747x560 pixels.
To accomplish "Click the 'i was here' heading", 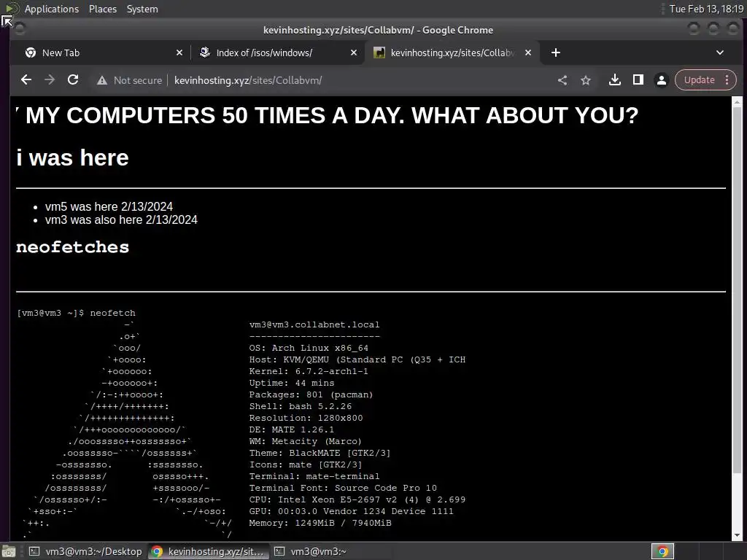I will pyautogui.click(x=72, y=157).
